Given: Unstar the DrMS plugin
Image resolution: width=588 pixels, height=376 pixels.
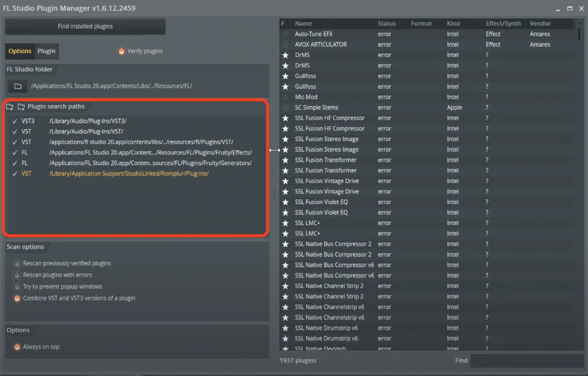Looking at the screenshot, I should [x=285, y=55].
